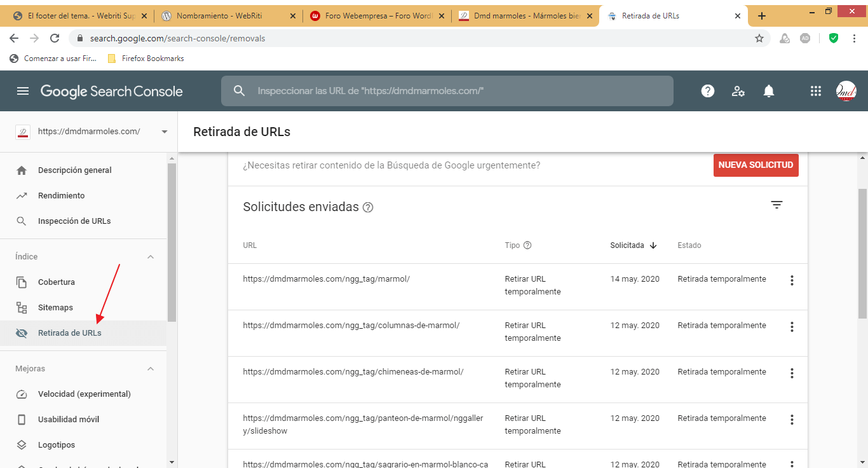
Task: Click the filter icon for sent requests
Action: (x=776, y=205)
